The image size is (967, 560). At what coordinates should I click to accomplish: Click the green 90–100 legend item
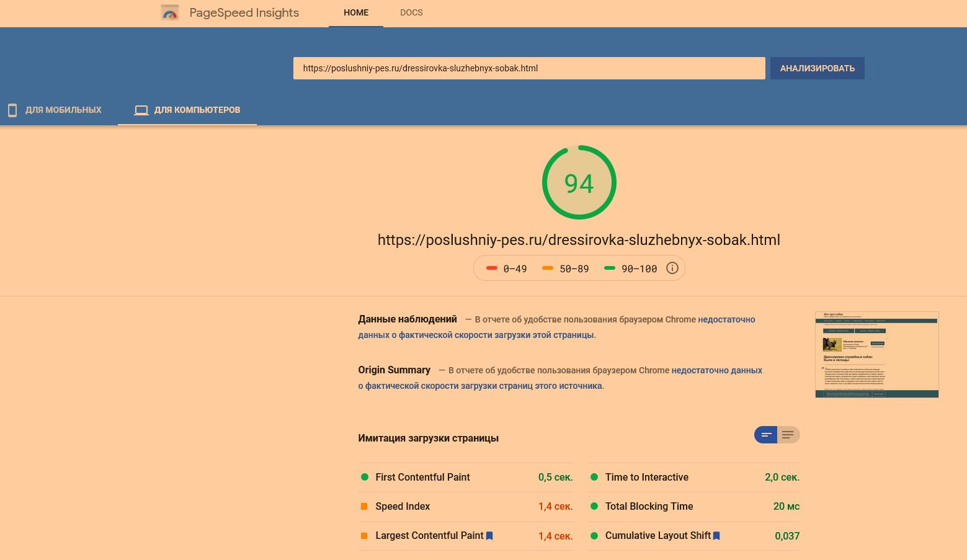coord(631,269)
